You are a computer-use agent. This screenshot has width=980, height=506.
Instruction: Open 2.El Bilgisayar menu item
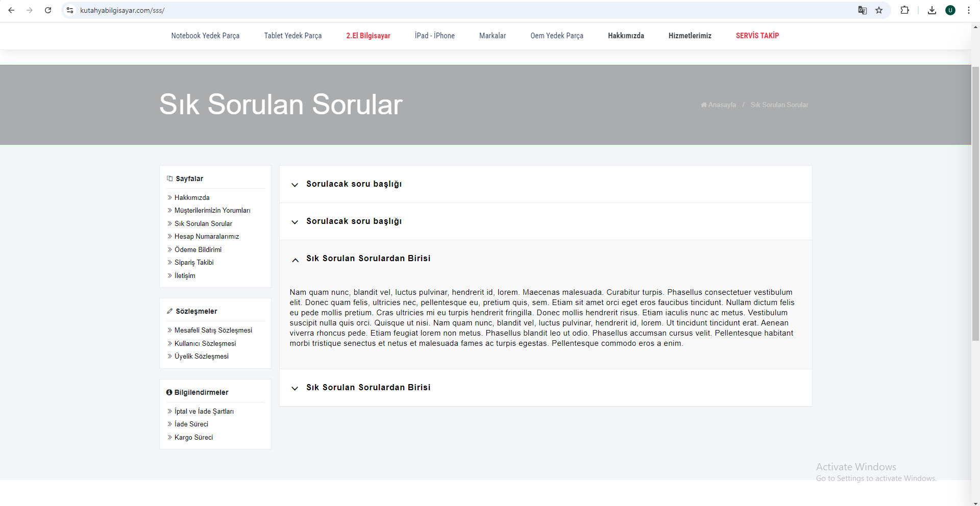[x=368, y=36]
